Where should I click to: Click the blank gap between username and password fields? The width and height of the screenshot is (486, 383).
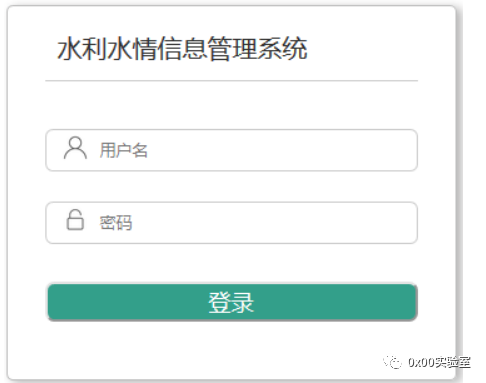tap(231, 186)
